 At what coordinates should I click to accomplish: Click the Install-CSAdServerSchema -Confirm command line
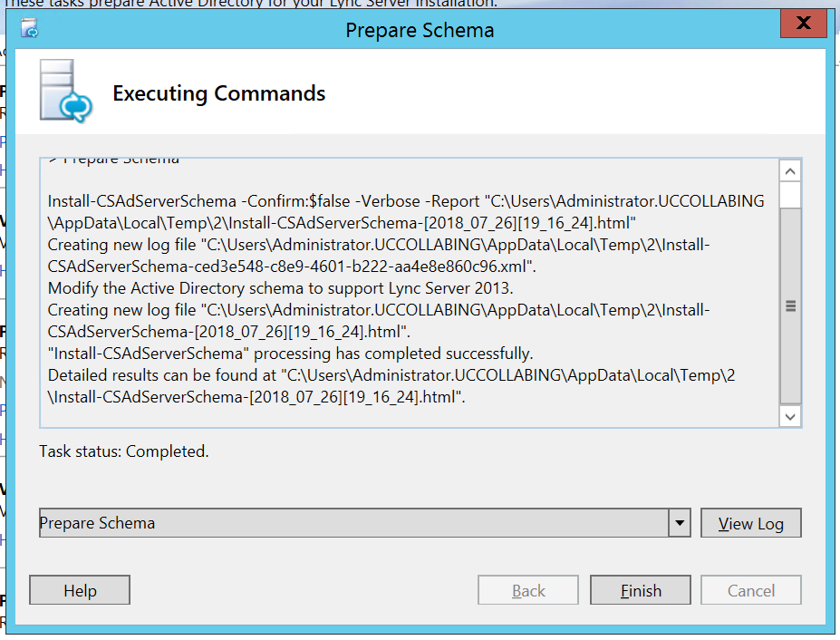406,212
